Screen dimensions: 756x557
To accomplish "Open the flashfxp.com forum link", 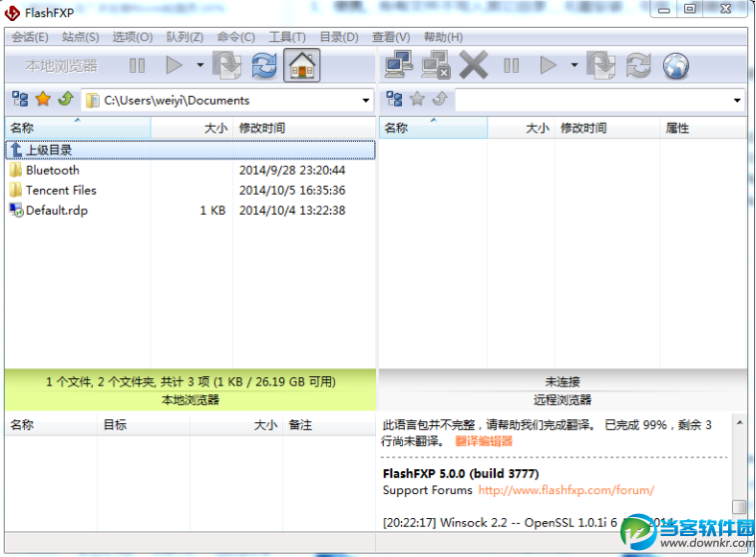I will tap(567, 490).
